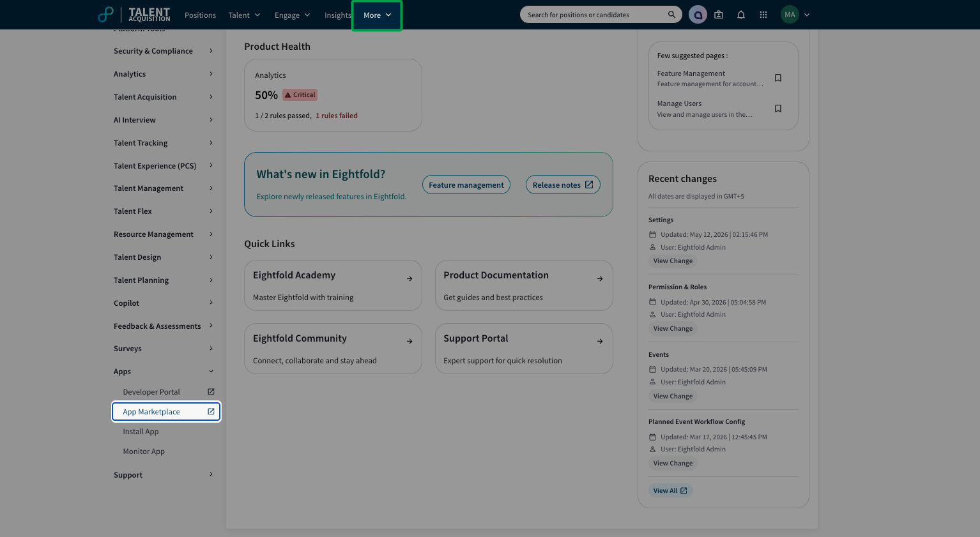Screen dimensions: 980x537
Task: Focus the positions or candidates search field
Action: pos(594,15)
